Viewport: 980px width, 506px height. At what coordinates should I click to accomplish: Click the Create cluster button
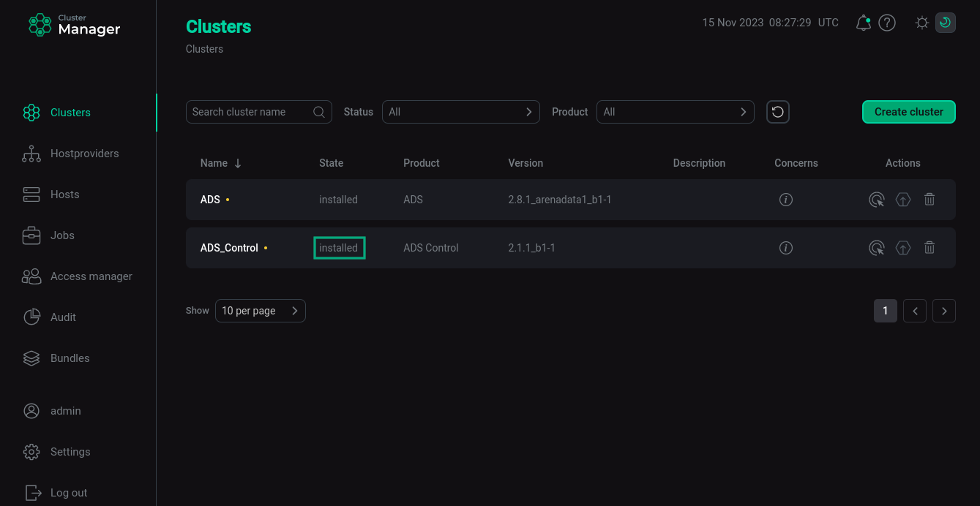909,112
